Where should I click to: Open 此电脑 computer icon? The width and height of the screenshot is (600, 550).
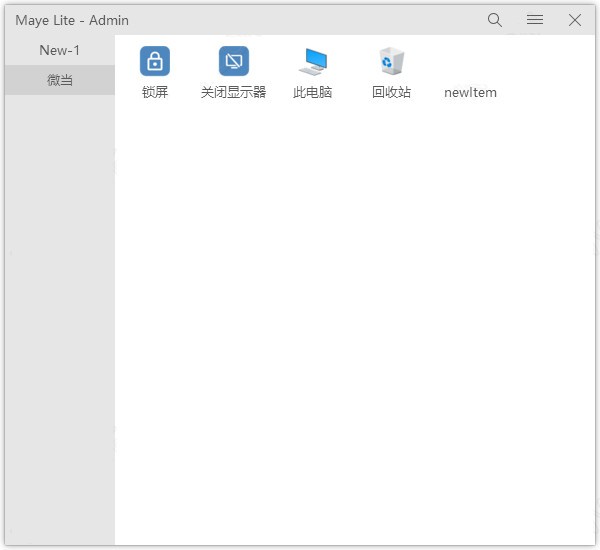point(313,62)
